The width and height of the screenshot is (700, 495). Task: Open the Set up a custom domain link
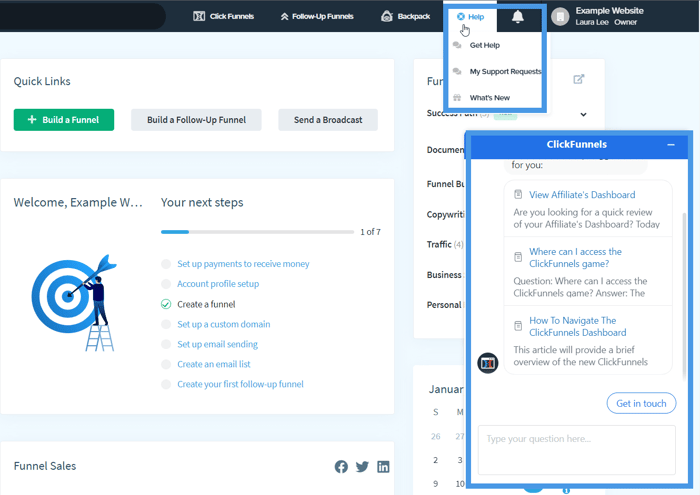click(x=224, y=324)
